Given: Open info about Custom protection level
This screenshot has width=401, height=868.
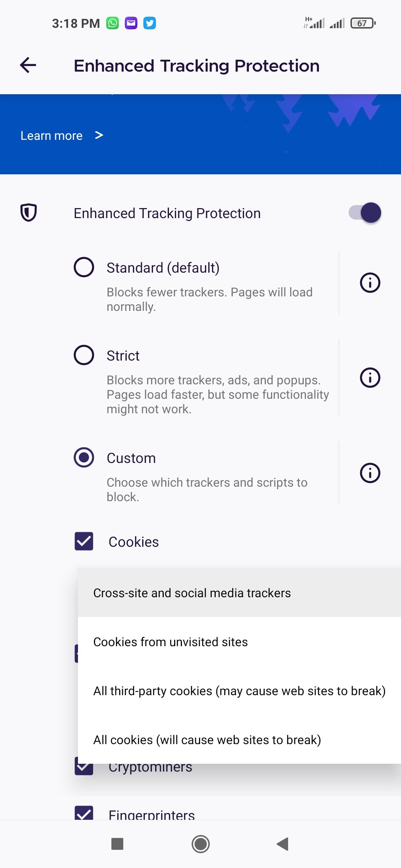Looking at the screenshot, I should [370, 473].
